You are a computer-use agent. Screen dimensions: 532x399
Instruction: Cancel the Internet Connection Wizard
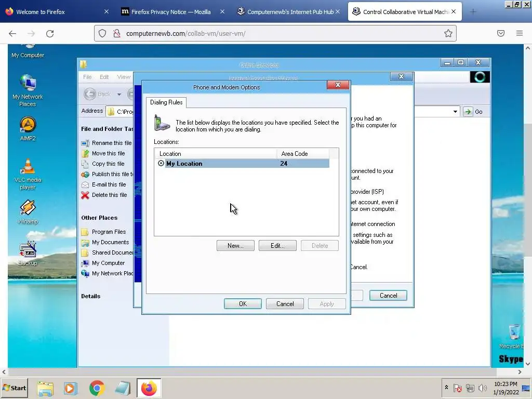pos(388,296)
